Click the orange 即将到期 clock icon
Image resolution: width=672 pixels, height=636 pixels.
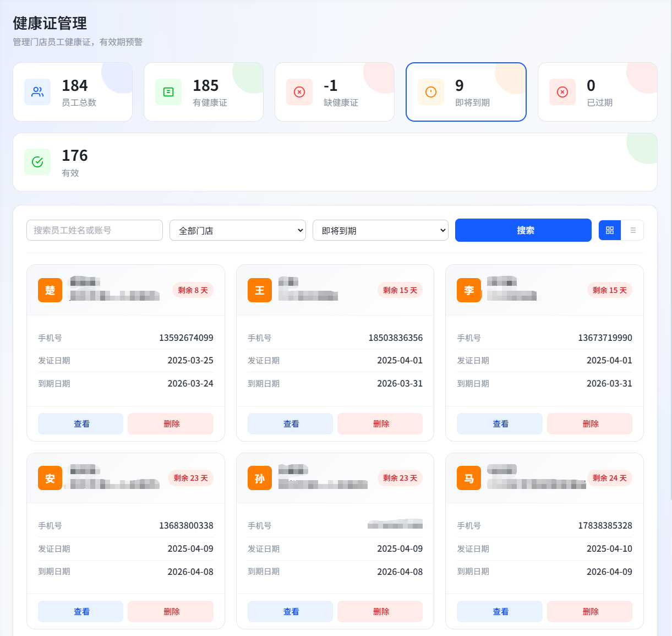pyautogui.click(x=430, y=92)
